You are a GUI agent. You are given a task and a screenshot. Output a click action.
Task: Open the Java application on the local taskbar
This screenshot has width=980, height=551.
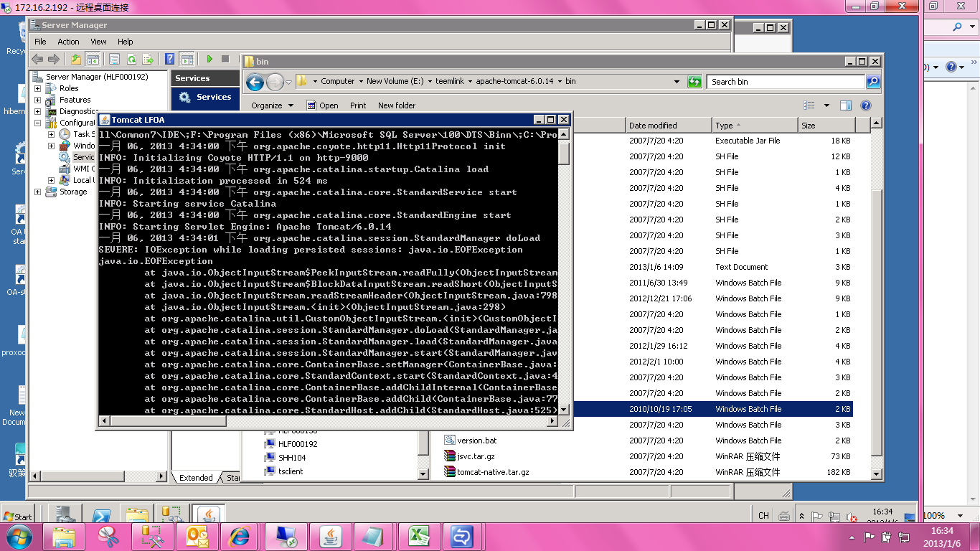[331, 536]
